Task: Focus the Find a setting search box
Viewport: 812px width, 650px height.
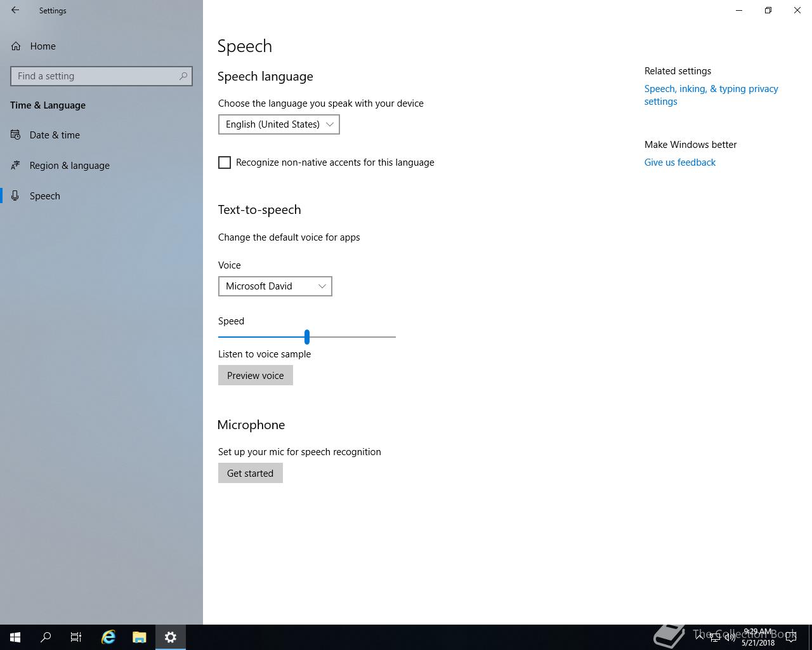Action: pos(101,76)
